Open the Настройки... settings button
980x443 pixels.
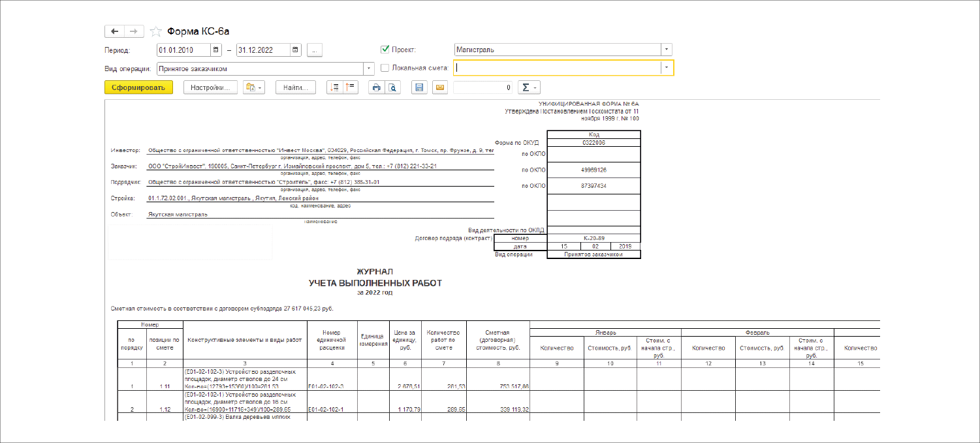(210, 87)
